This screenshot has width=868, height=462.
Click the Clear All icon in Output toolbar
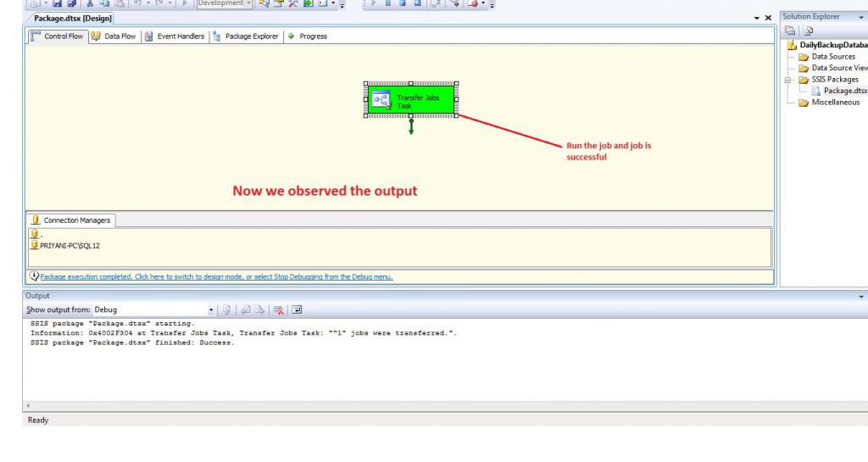pyautogui.click(x=278, y=310)
